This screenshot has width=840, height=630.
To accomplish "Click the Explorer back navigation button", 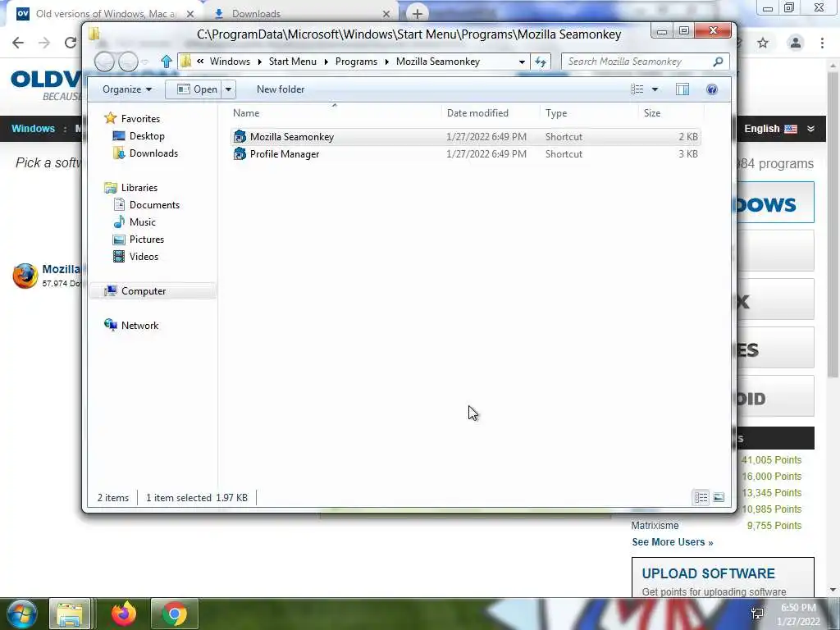I will (104, 62).
